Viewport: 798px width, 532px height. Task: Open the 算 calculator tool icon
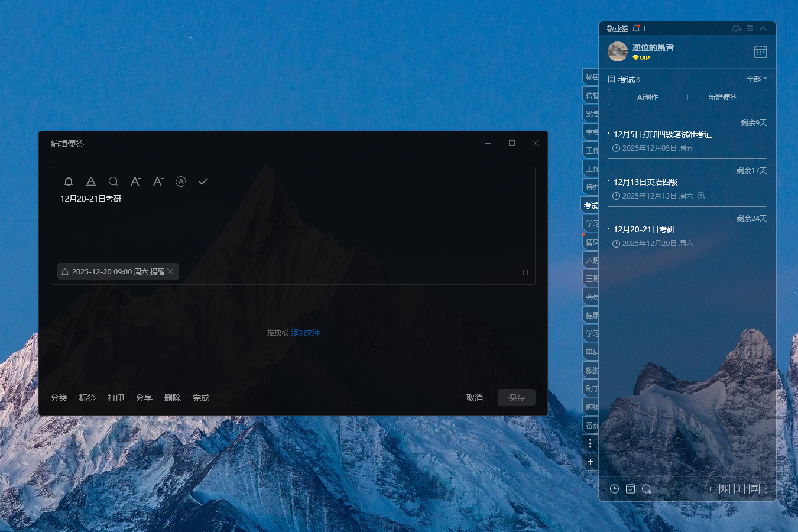tap(754, 489)
